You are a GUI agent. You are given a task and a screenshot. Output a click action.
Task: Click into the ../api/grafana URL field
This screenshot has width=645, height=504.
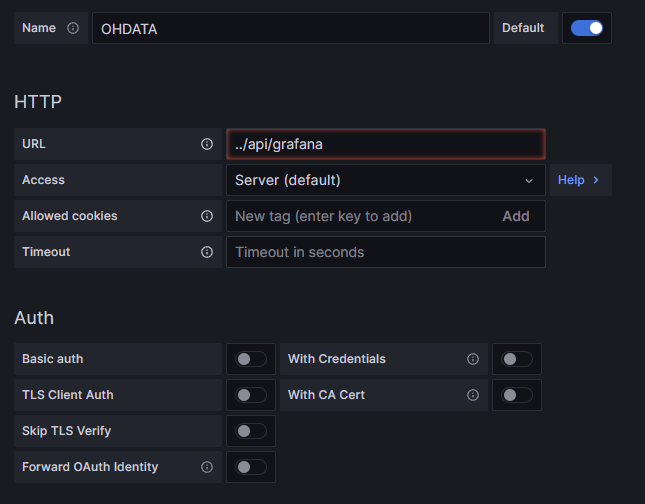[x=386, y=144]
